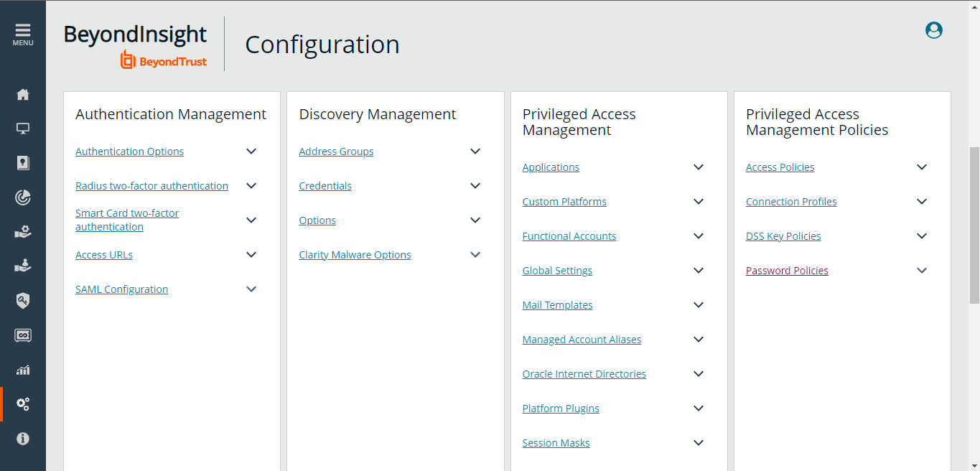Screen dimensions: 980x471
Task: Expand the Functional Accounts chevron
Action: pos(699,236)
